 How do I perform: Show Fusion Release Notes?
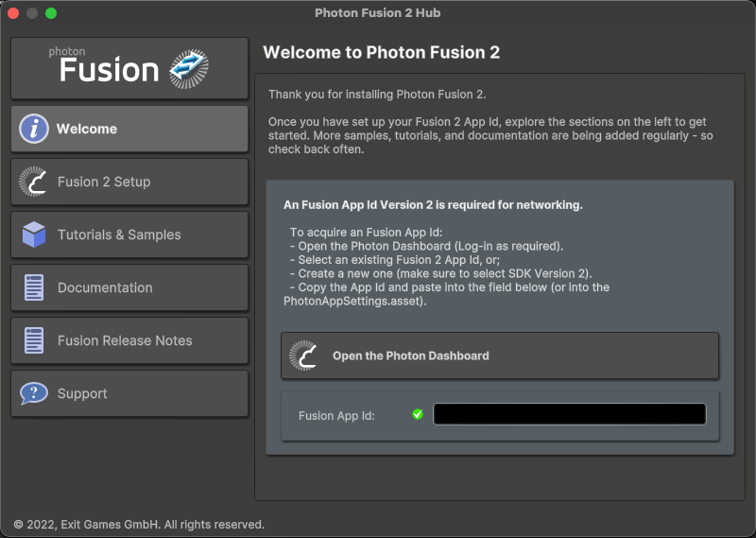tap(129, 340)
